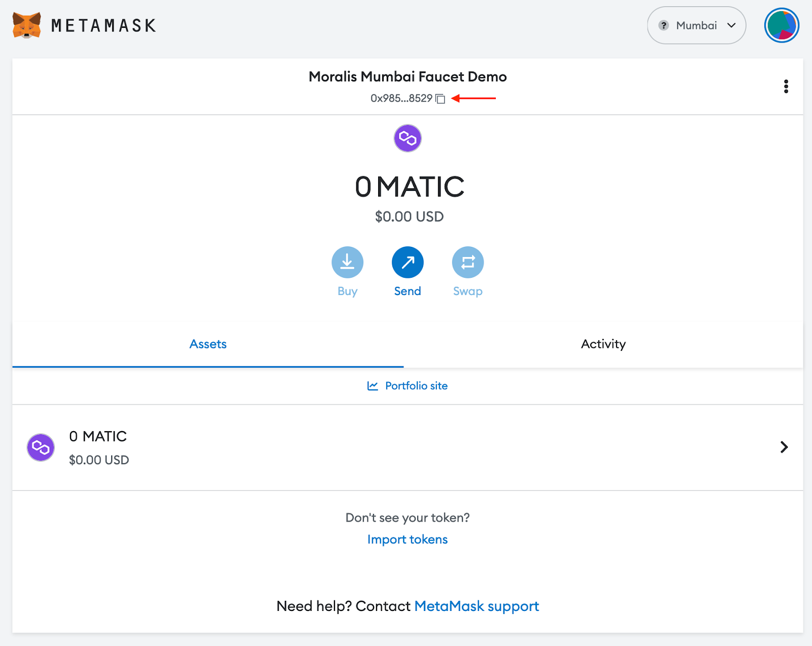Viewport: 812px width, 646px height.
Task: Expand the network selector chevron
Action: 731,25
